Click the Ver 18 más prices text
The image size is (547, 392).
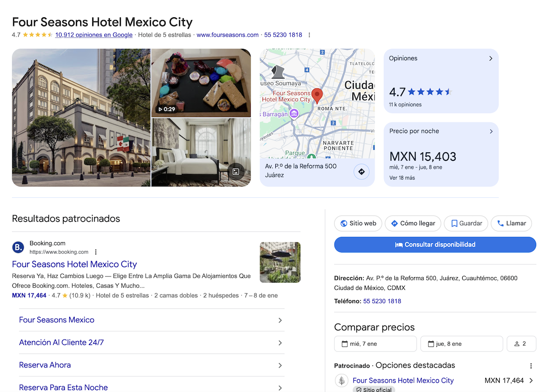pos(402,178)
